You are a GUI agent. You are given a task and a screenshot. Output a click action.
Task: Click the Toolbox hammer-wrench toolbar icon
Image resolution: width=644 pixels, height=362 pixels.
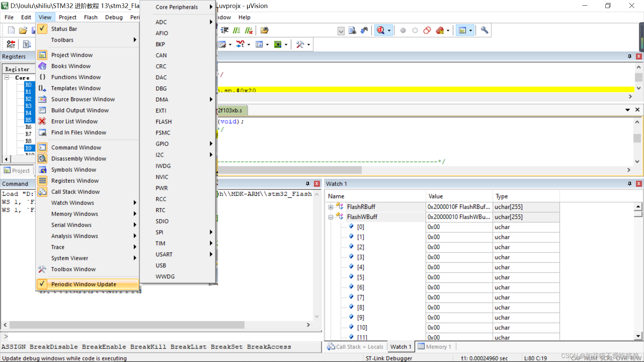click(300, 44)
